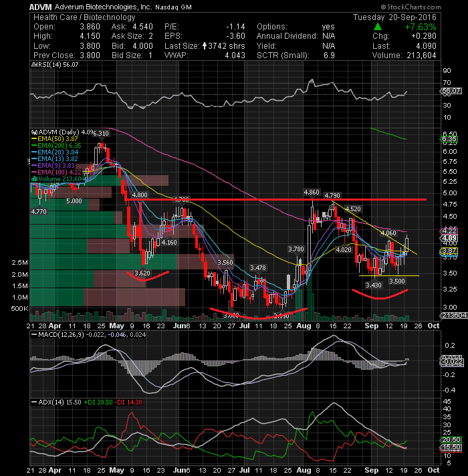This screenshot has width=468, height=476.
Task: Click the MACD(12,26,9) panel label
Action: 62,335
